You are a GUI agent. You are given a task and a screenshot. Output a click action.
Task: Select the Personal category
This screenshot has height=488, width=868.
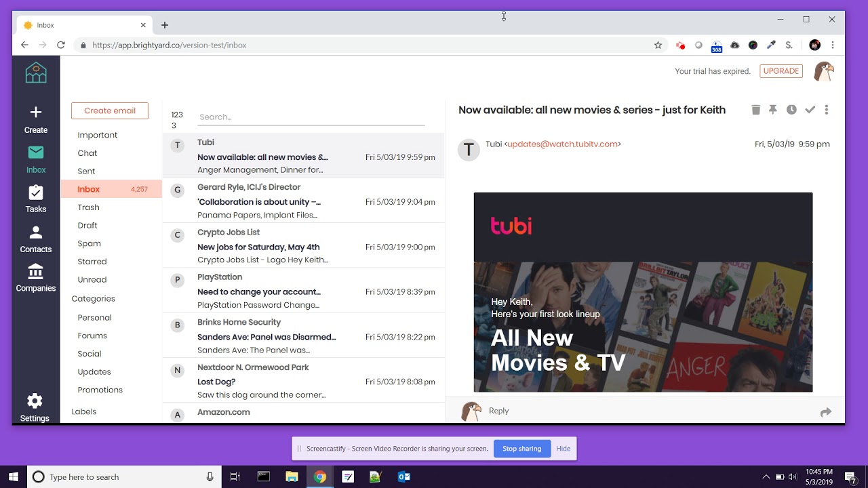point(94,317)
